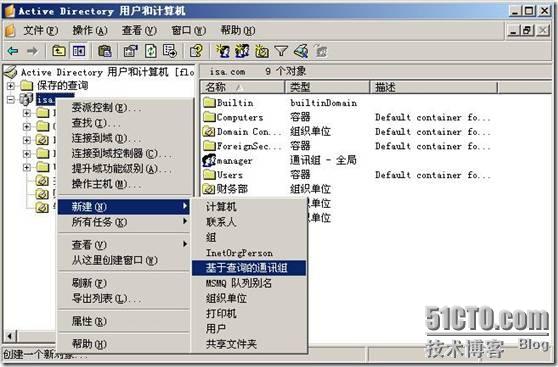
Task: Sort list by the 名称 column header
Action: [242, 87]
